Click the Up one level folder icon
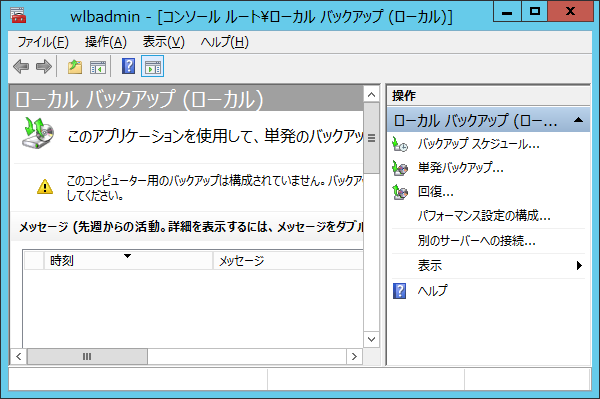The image size is (600, 399). 75,67
